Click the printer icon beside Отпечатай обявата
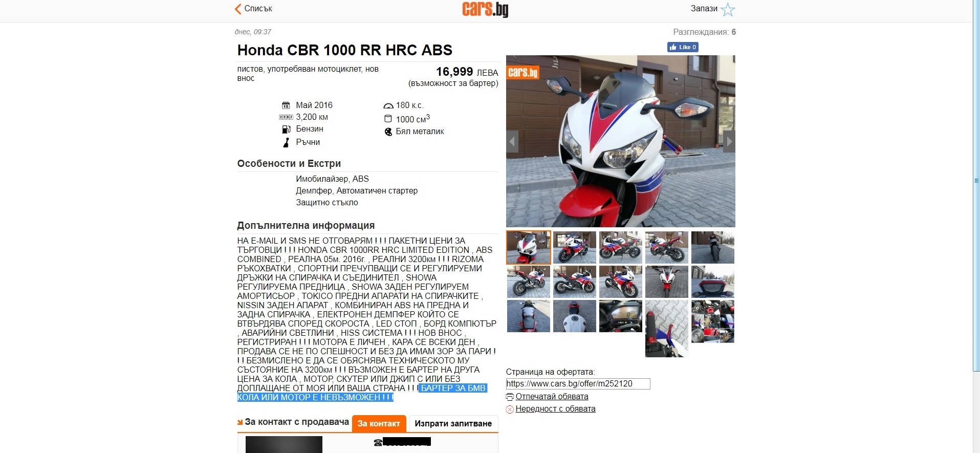 [510, 397]
